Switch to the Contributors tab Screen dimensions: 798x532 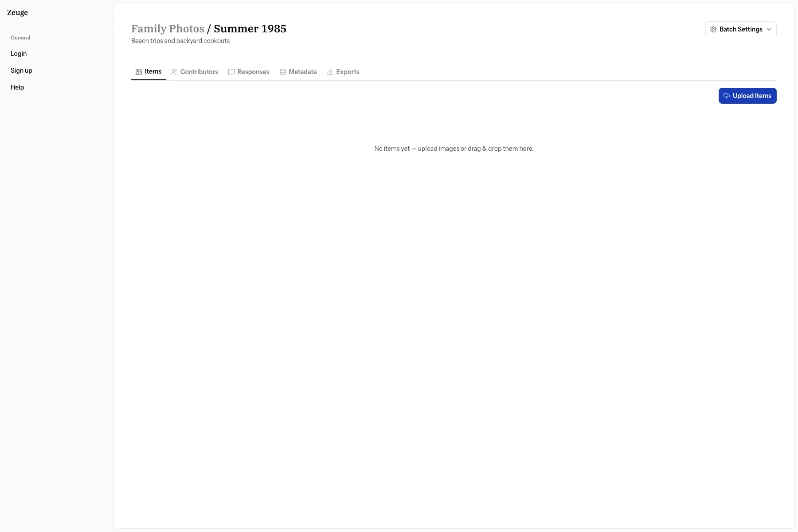pyautogui.click(x=199, y=72)
